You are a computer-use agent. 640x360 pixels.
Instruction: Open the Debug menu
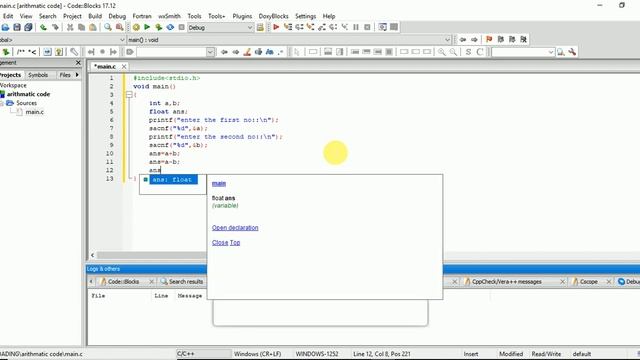click(117, 16)
